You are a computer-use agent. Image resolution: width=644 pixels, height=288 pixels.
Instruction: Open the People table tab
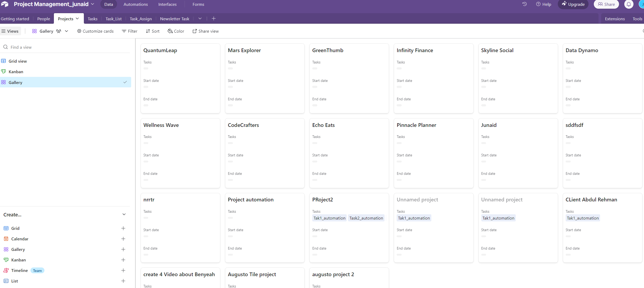point(44,19)
